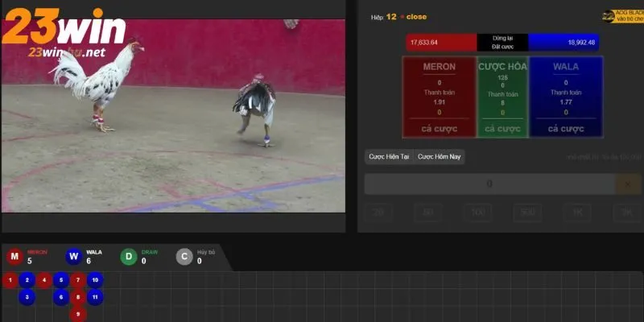This screenshot has height=322, width=644.
Task: Switch to Cược Hiện Tại tab
Action: [390, 157]
